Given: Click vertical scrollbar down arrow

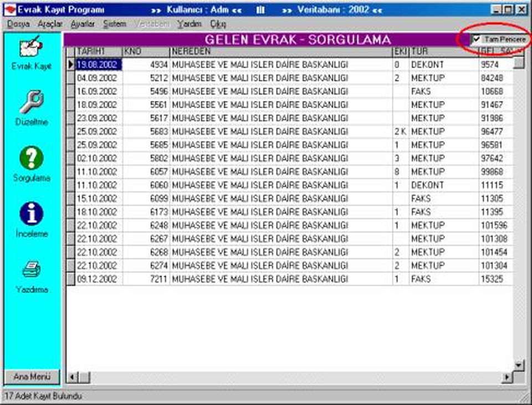Looking at the screenshot, I should pyautogui.click(x=519, y=366).
